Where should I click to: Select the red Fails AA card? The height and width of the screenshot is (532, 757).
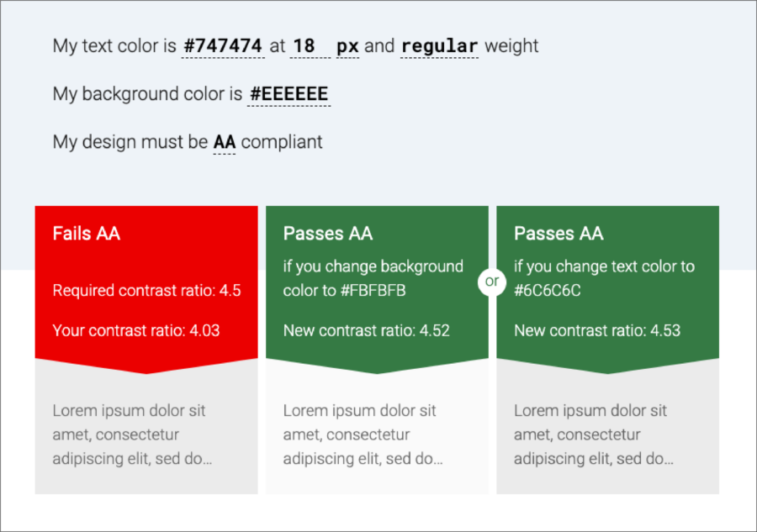(146, 289)
